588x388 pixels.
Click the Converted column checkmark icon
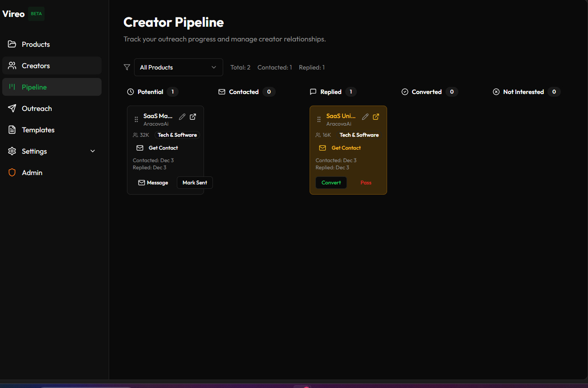pyautogui.click(x=405, y=92)
